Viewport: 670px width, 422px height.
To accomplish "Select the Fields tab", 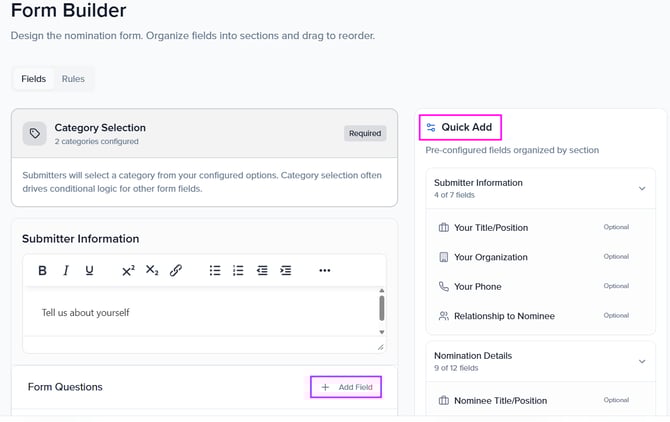I will click(x=33, y=79).
